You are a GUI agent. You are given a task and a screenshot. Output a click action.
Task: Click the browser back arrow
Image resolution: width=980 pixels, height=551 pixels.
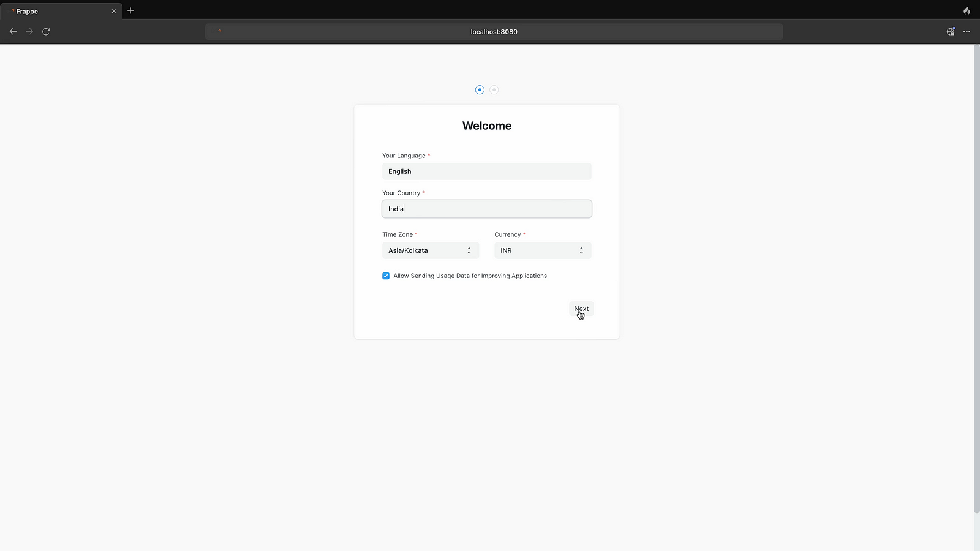(13, 31)
